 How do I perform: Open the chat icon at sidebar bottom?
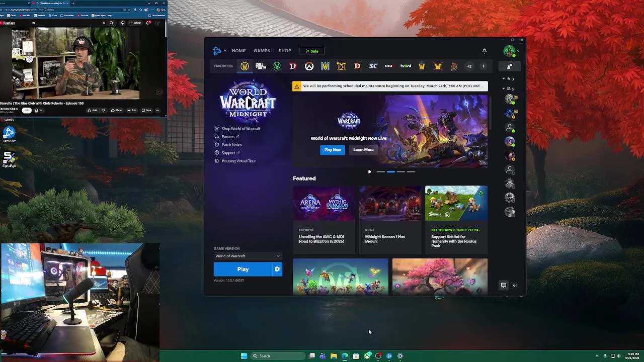pyautogui.click(x=504, y=285)
